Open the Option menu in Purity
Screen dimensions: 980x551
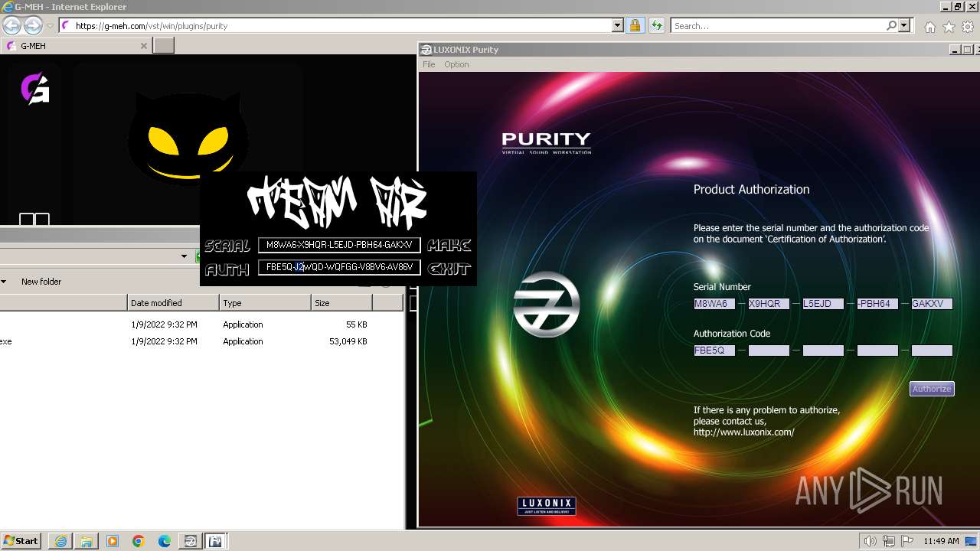(x=456, y=64)
